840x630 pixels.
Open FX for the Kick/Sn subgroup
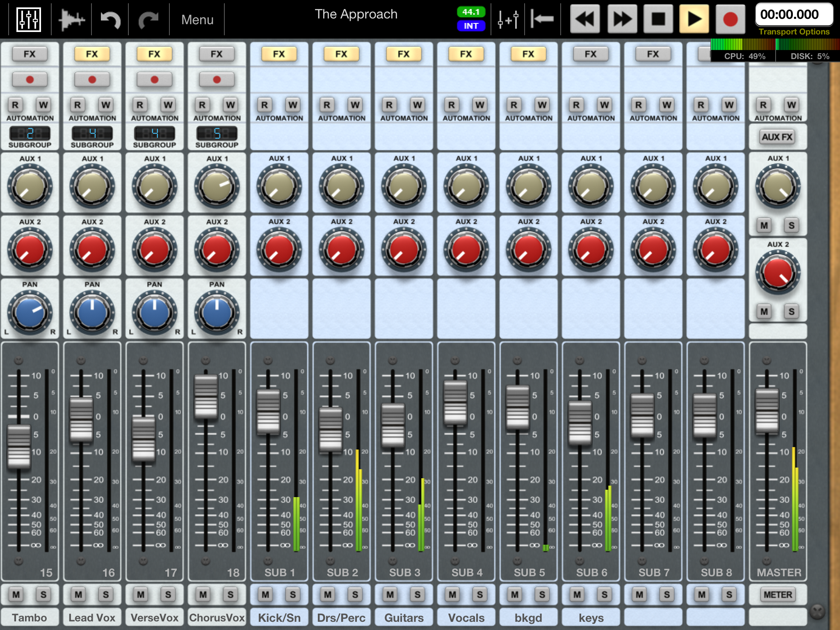point(279,54)
